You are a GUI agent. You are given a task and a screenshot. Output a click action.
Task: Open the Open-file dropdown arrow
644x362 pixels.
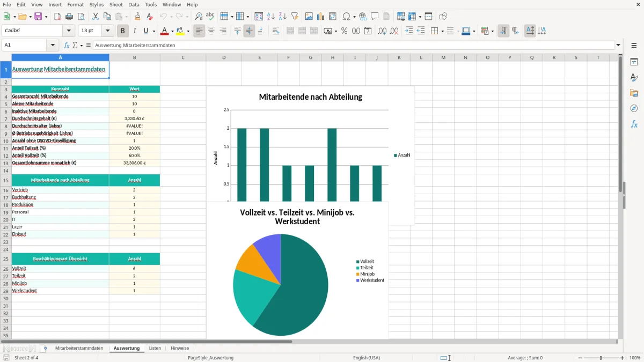29,17
